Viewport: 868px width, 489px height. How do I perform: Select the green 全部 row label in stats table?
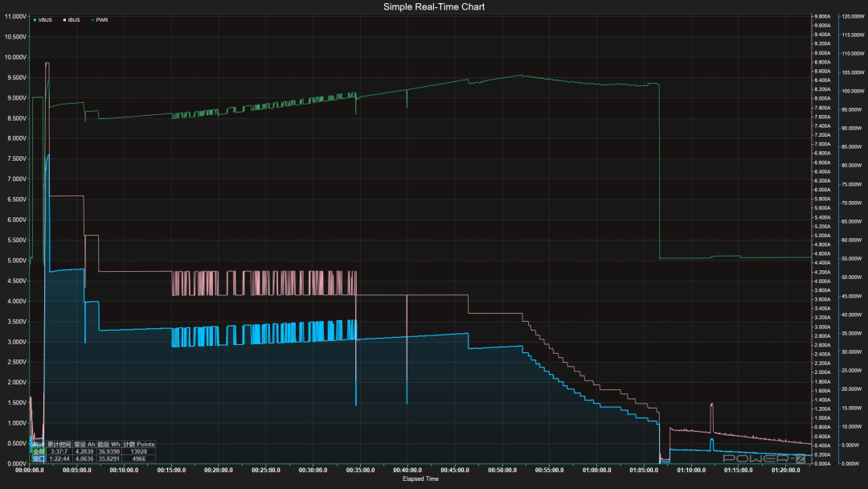[39, 451]
